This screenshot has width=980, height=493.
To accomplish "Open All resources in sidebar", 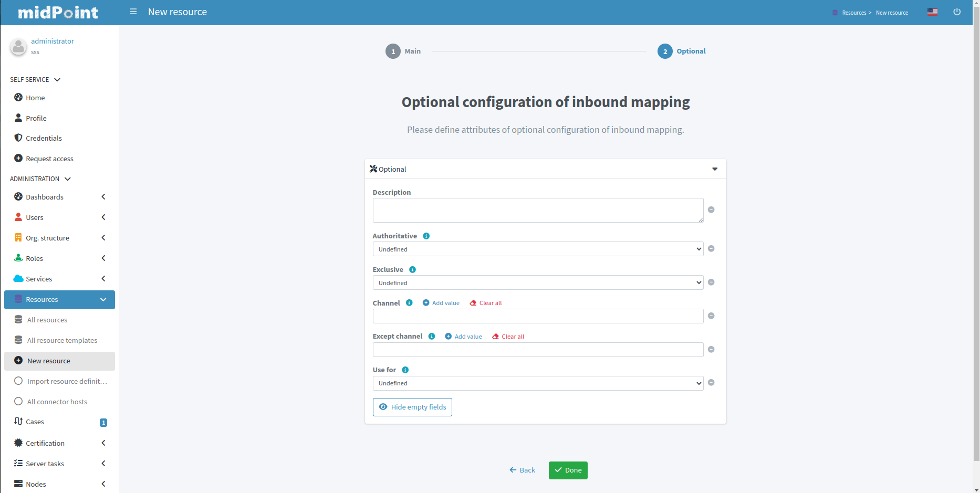I will [x=47, y=320].
